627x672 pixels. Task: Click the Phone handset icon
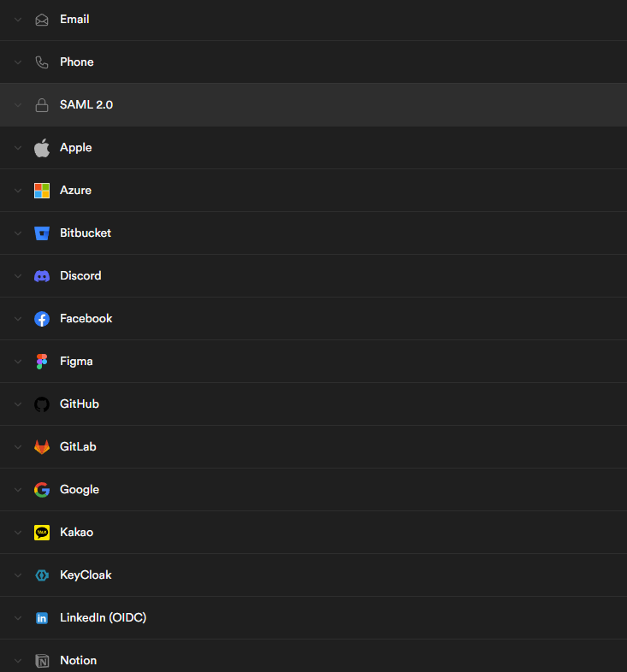(42, 62)
